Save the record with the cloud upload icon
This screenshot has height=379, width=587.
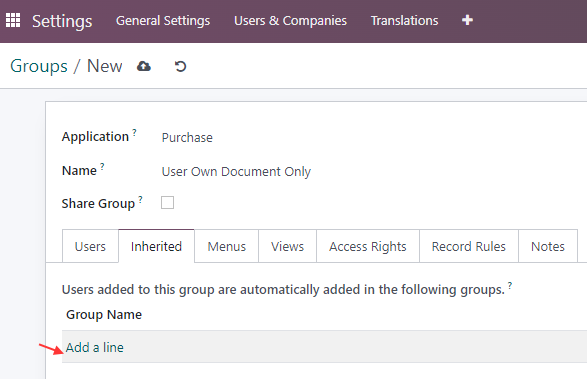(144, 67)
